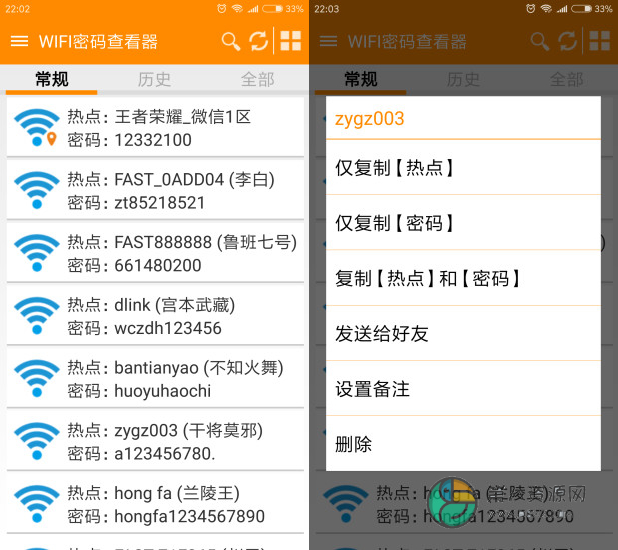Tap WiFi icon of 王者荣耀_微信1区 entry
Screen dimensions: 618x550
[36, 127]
